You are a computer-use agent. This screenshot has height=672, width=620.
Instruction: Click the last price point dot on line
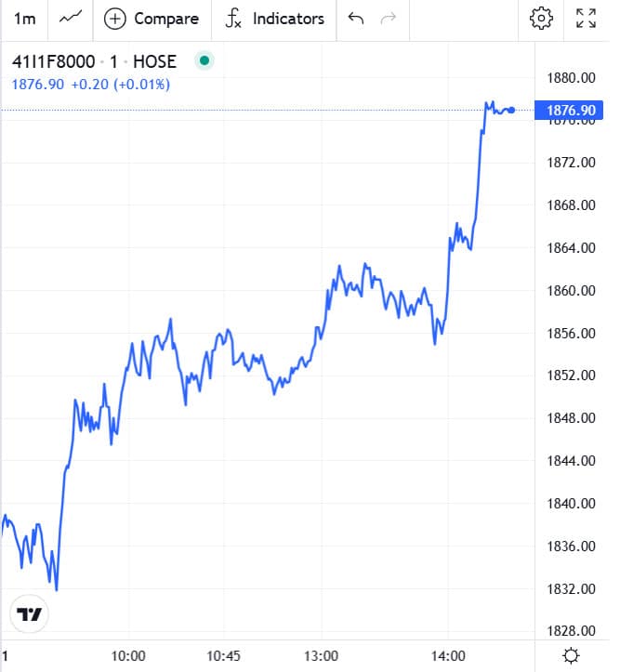coord(511,111)
